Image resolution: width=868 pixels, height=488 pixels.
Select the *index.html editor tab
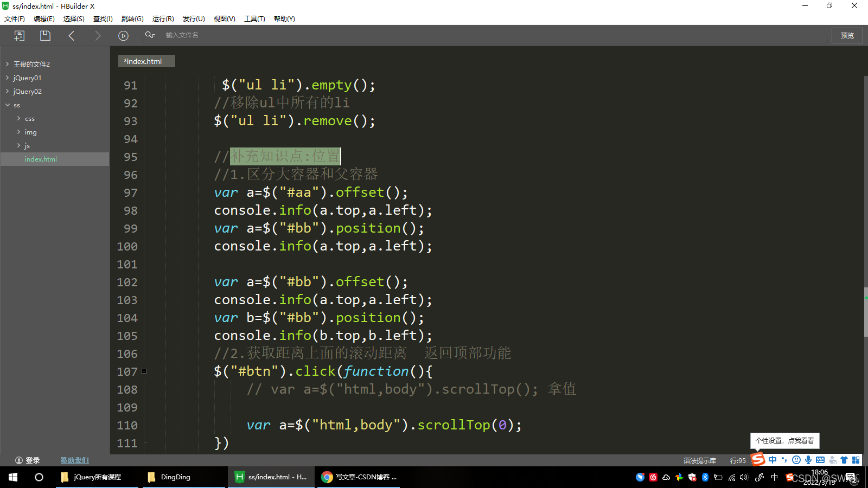[146, 61]
